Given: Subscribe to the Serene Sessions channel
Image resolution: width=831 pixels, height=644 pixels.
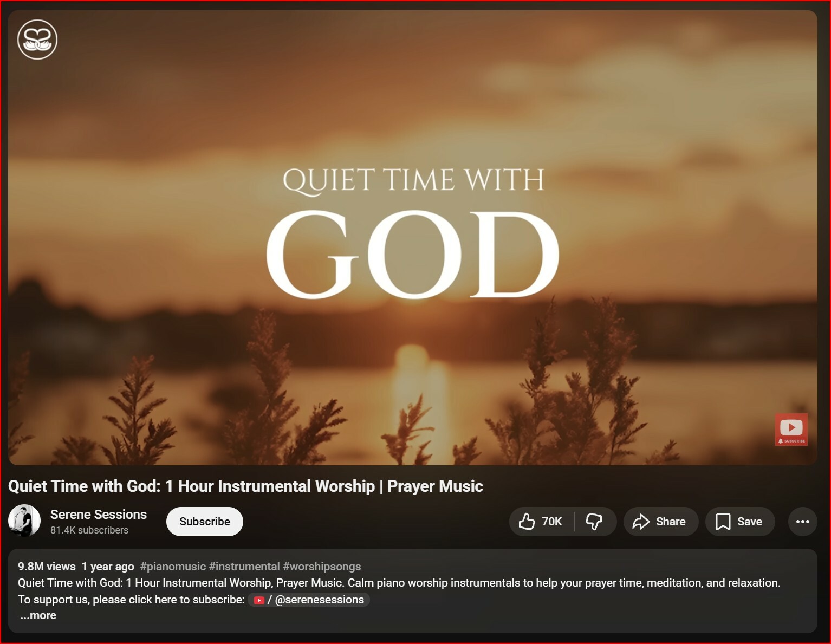Looking at the screenshot, I should tap(204, 522).
